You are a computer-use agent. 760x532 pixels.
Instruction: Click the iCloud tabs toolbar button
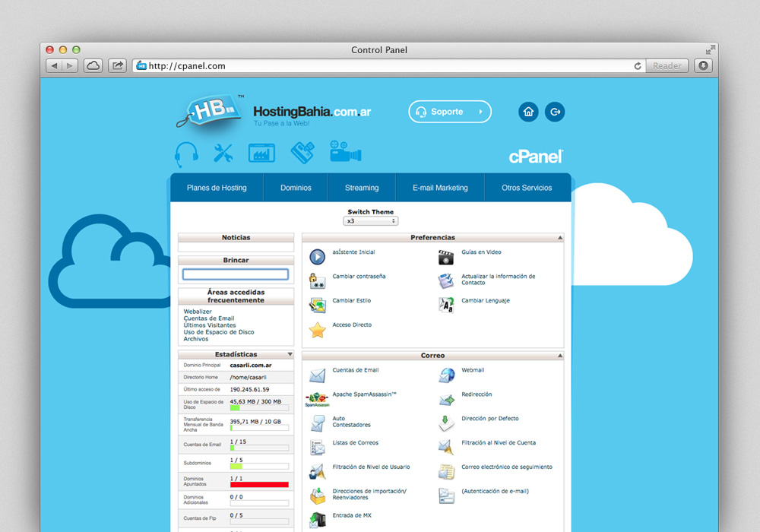coord(93,66)
